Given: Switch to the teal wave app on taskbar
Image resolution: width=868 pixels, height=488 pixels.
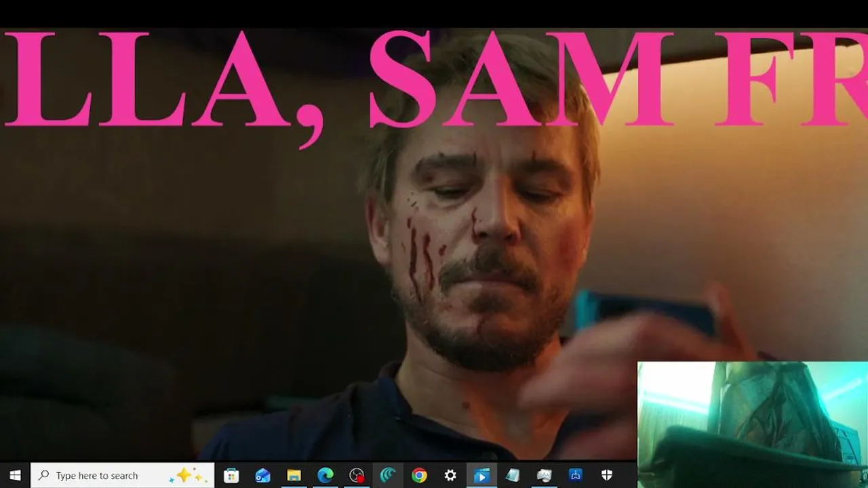Looking at the screenshot, I should [388, 476].
